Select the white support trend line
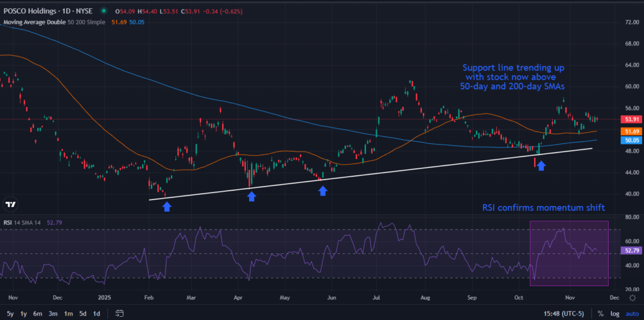 (377, 172)
